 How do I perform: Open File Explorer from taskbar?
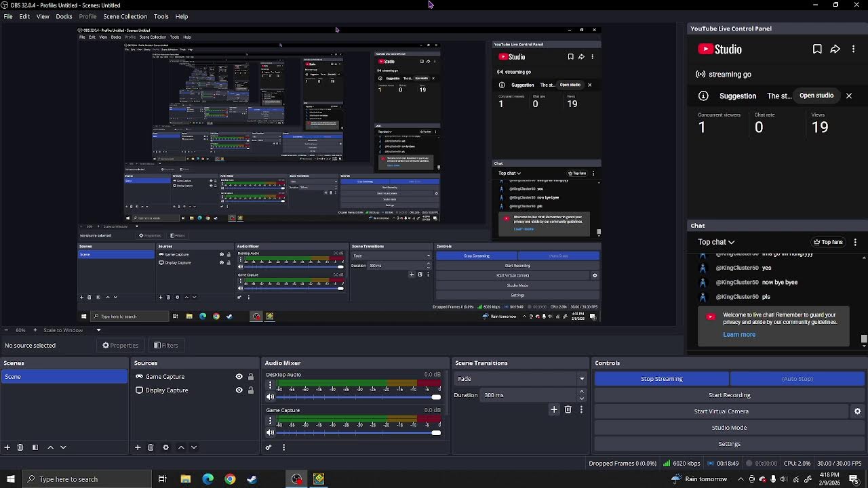(x=185, y=479)
